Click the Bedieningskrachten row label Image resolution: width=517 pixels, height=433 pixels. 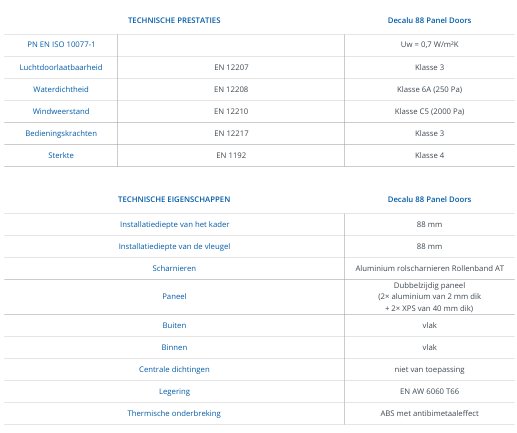[x=61, y=133]
